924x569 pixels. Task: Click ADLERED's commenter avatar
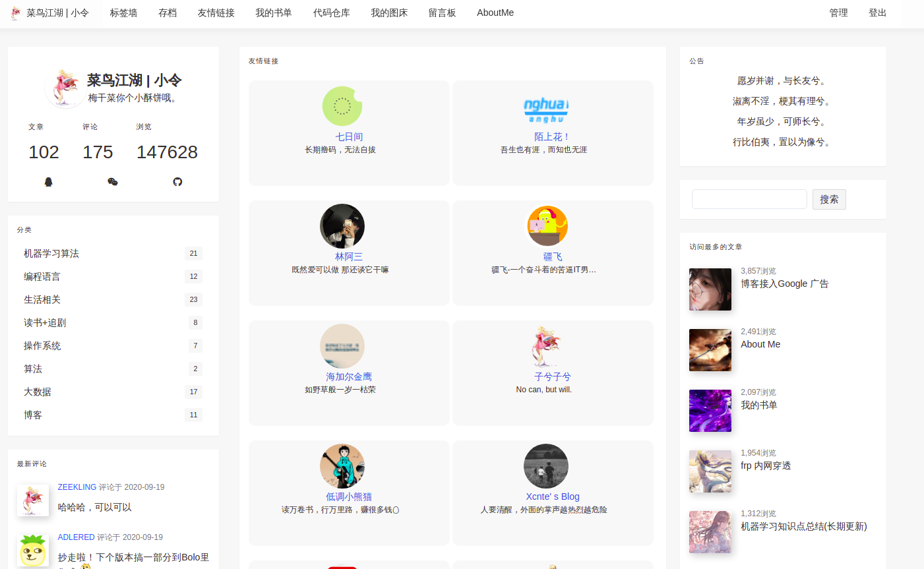click(x=33, y=551)
